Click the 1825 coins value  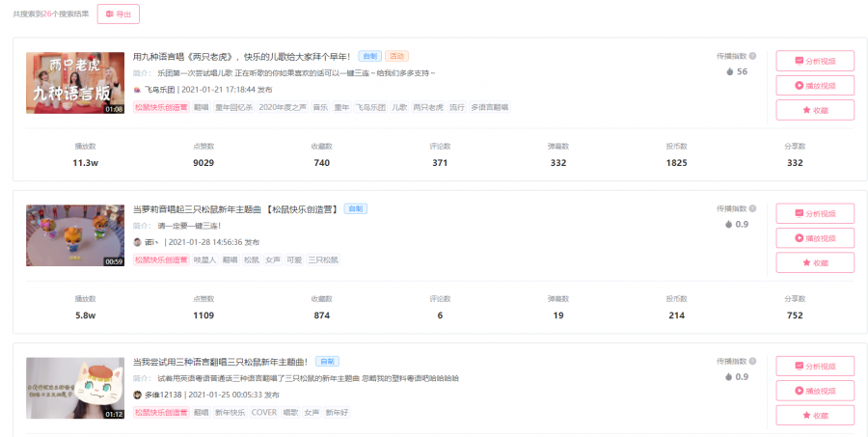pyautogui.click(x=676, y=163)
